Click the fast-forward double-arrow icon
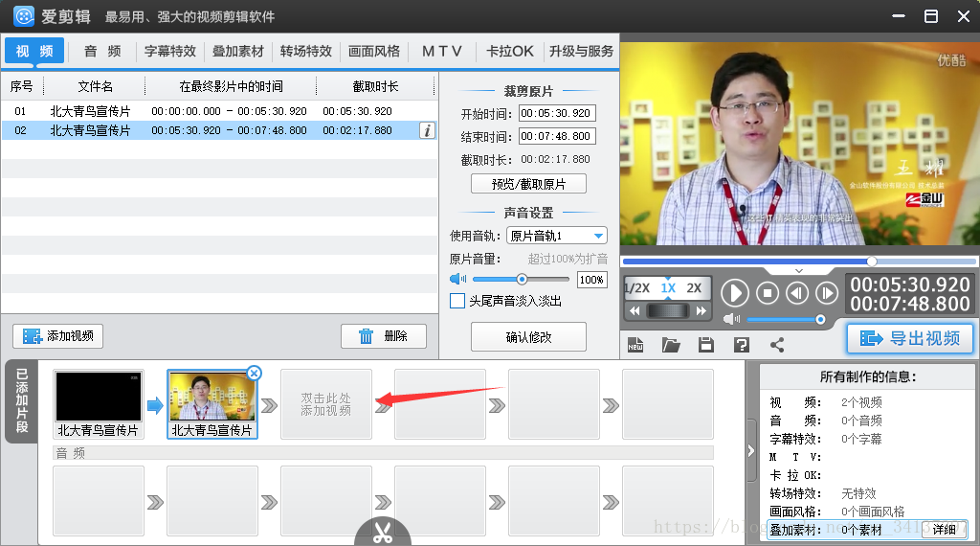Screen dimensions: 980x546 point(702,311)
